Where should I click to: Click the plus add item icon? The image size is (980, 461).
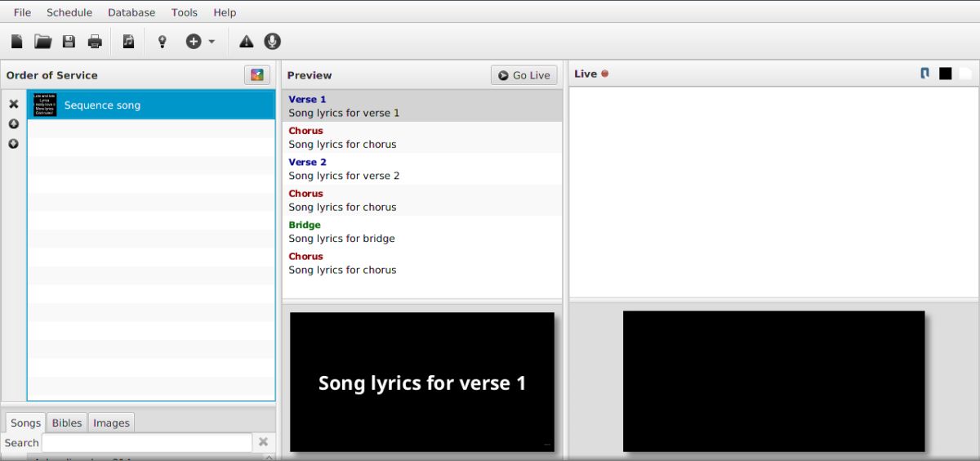pos(194,42)
